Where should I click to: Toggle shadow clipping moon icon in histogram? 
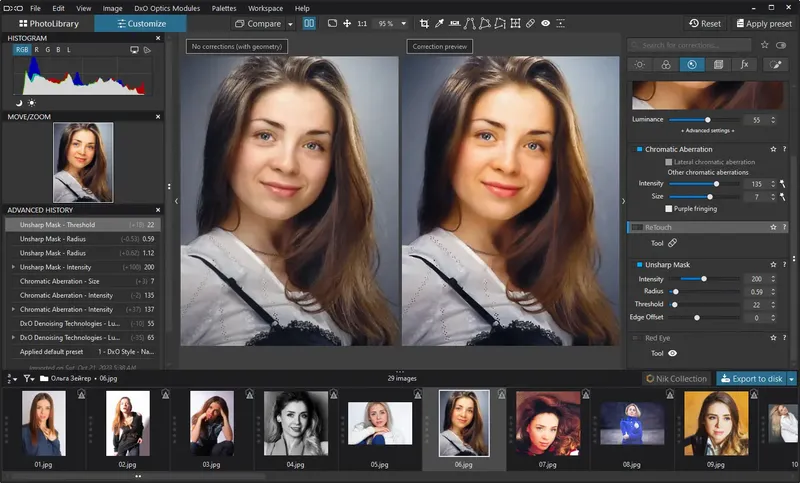pyautogui.click(x=19, y=102)
